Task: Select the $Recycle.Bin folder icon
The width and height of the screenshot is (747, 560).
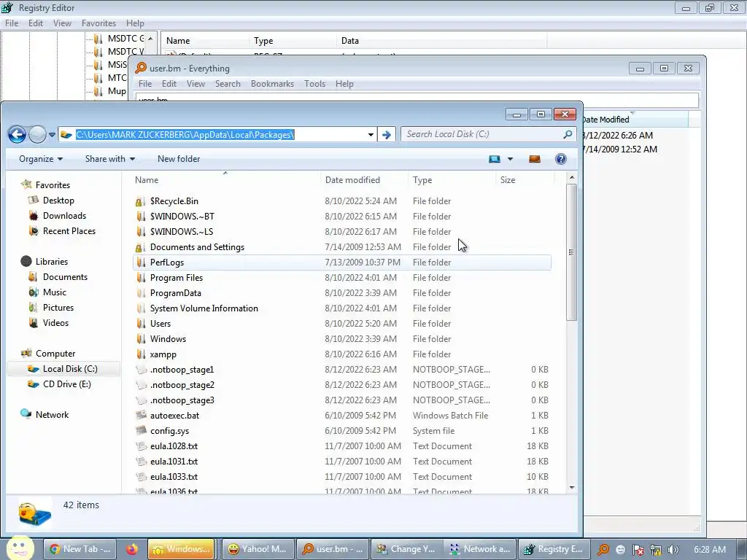Action: pos(140,201)
